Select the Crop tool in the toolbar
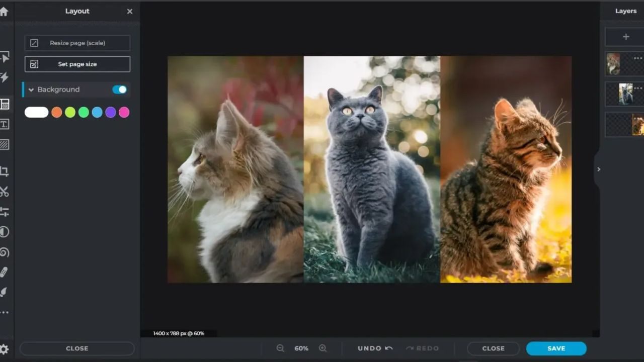Screen dimensions: 644x362 point(4,171)
